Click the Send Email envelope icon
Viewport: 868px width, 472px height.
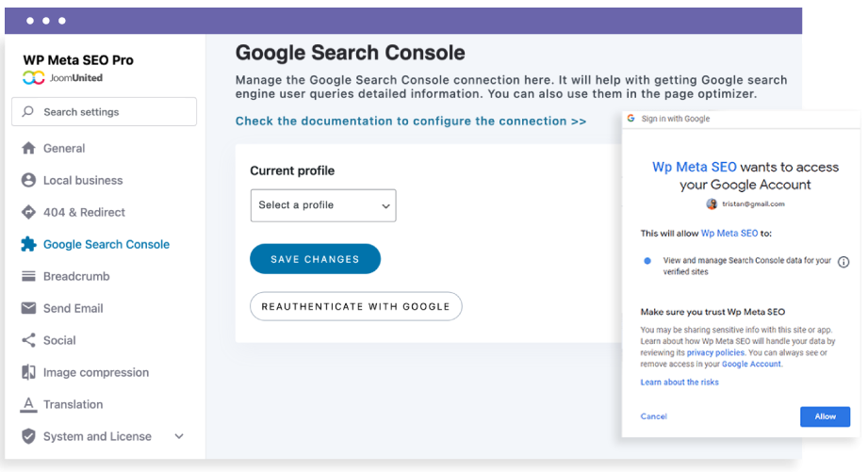tap(27, 308)
